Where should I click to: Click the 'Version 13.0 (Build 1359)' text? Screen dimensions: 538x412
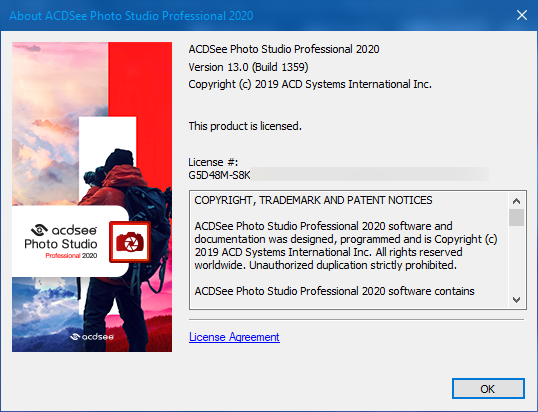[248, 67]
